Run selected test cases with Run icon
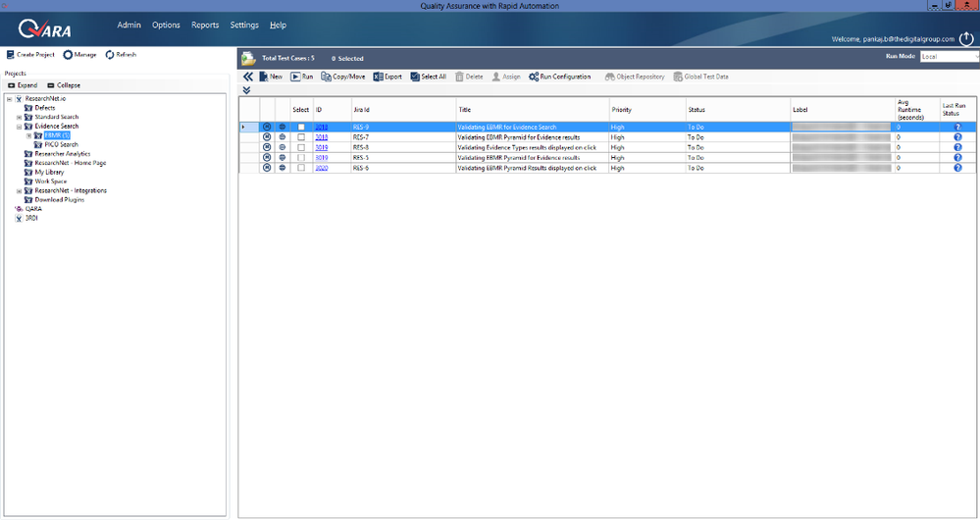 pos(295,77)
